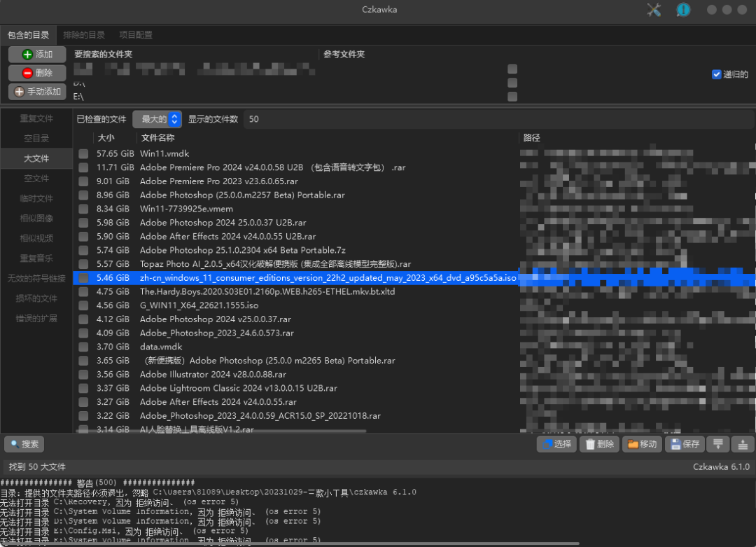Check the reference folder box for D:\
This screenshot has height=547, width=756.
point(512,83)
